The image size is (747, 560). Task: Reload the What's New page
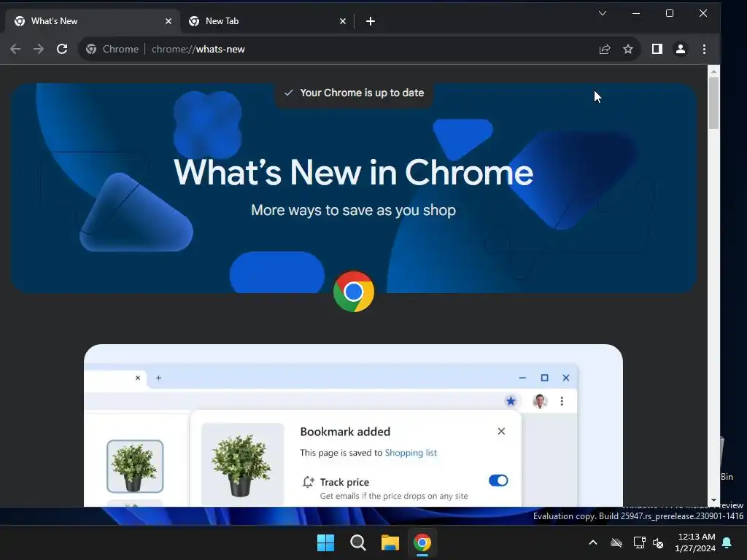point(62,49)
